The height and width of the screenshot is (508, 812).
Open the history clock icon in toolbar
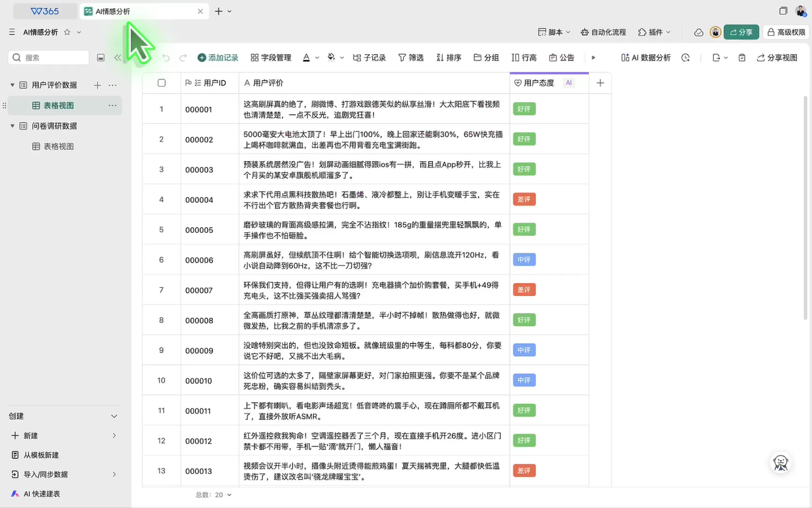tap(685, 58)
